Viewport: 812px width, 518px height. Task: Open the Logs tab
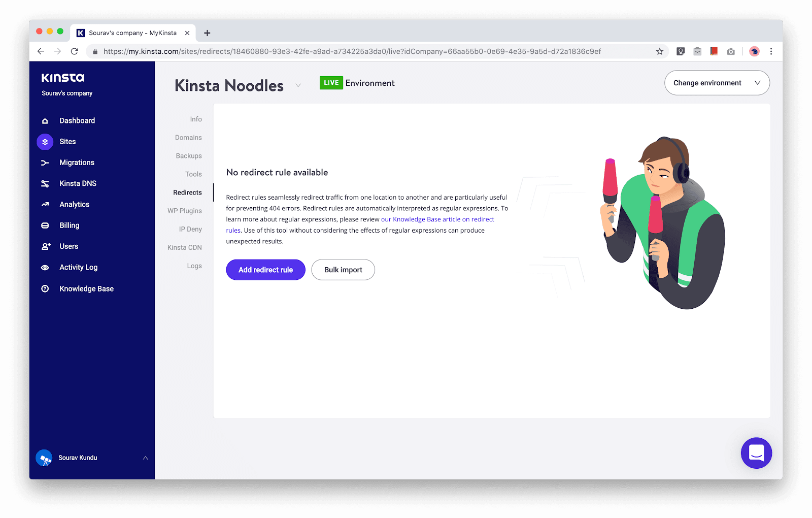(194, 266)
